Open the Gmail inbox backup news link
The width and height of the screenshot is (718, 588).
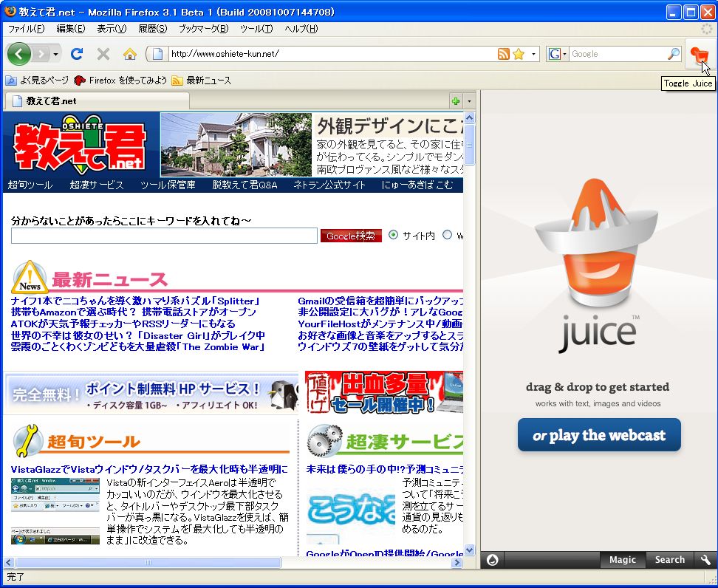[x=380, y=301]
